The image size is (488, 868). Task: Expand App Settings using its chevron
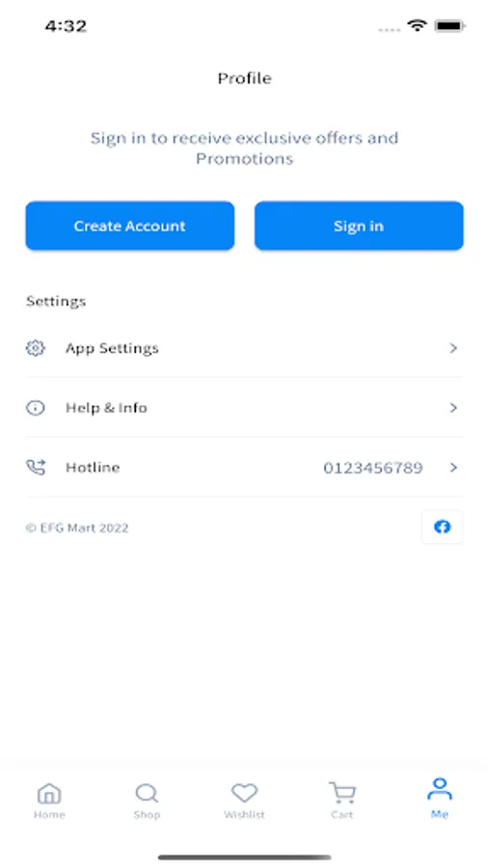click(x=453, y=348)
